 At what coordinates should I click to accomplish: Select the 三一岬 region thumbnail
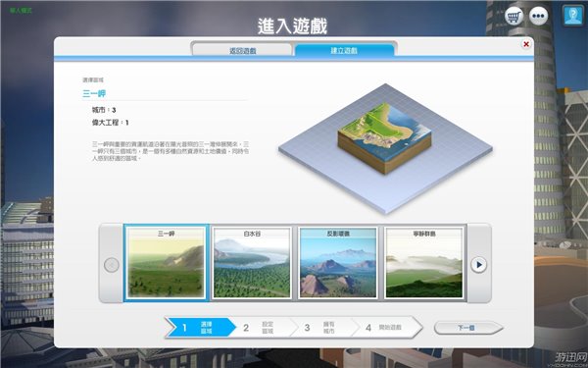tap(167, 262)
